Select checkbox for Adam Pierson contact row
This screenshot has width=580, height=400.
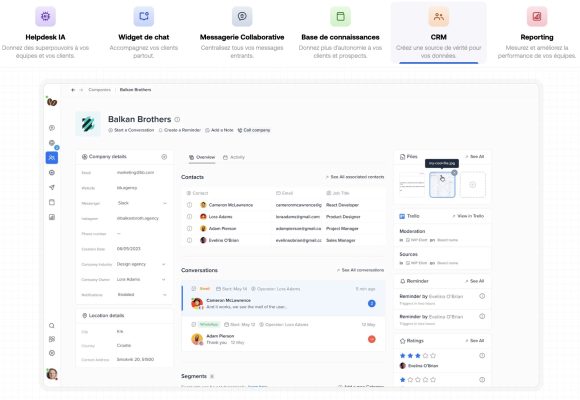[189, 228]
